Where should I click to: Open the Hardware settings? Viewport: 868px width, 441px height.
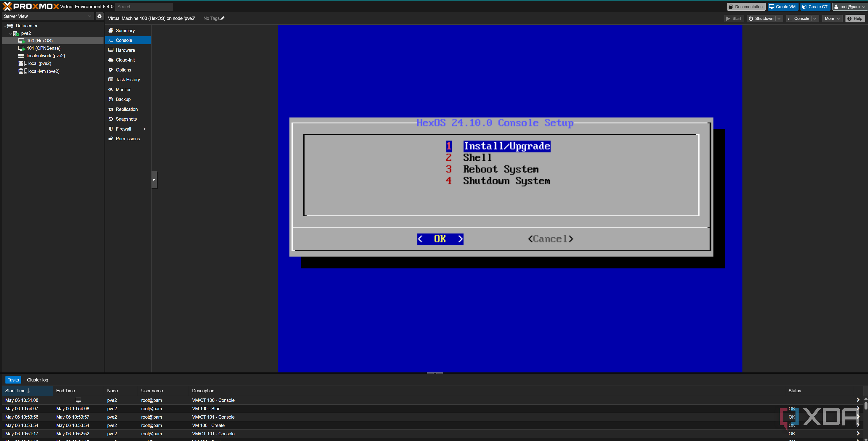(x=128, y=50)
